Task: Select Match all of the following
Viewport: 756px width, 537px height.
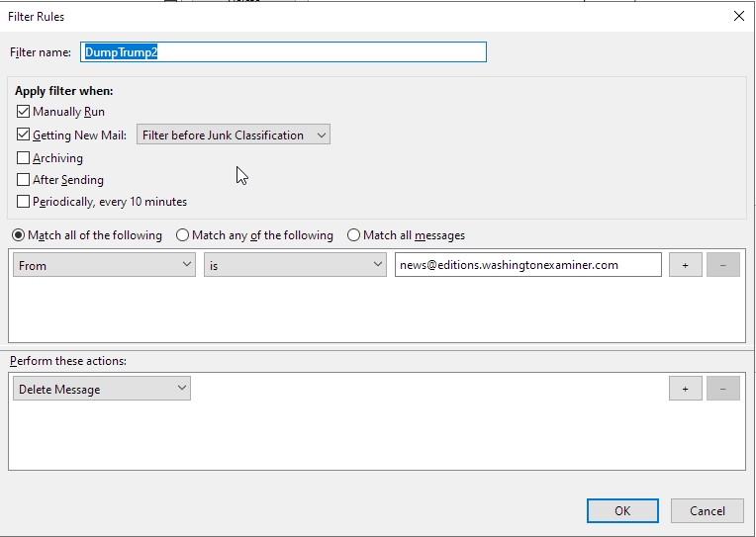Action: pyautogui.click(x=19, y=235)
